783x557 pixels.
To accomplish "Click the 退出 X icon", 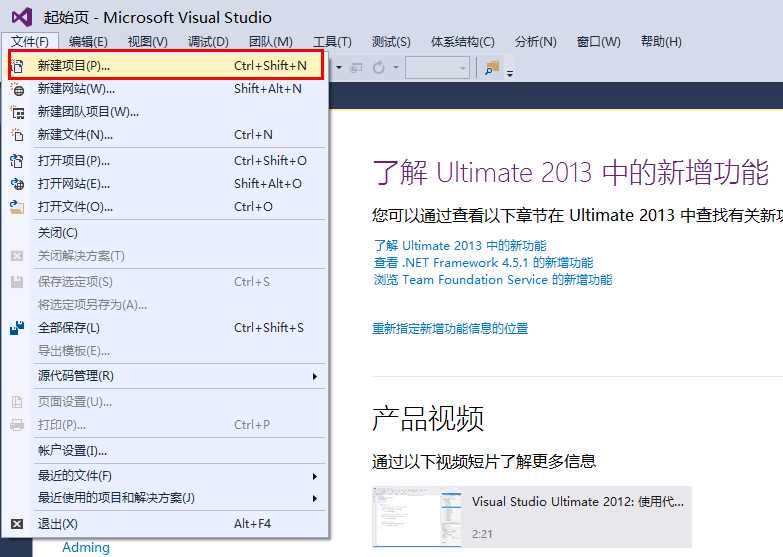I will tap(17, 524).
